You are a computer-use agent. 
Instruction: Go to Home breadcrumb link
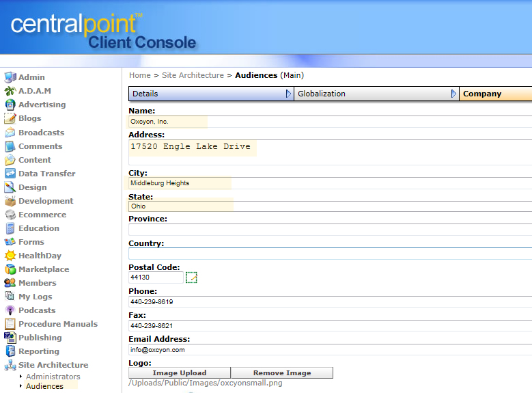coord(139,75)
